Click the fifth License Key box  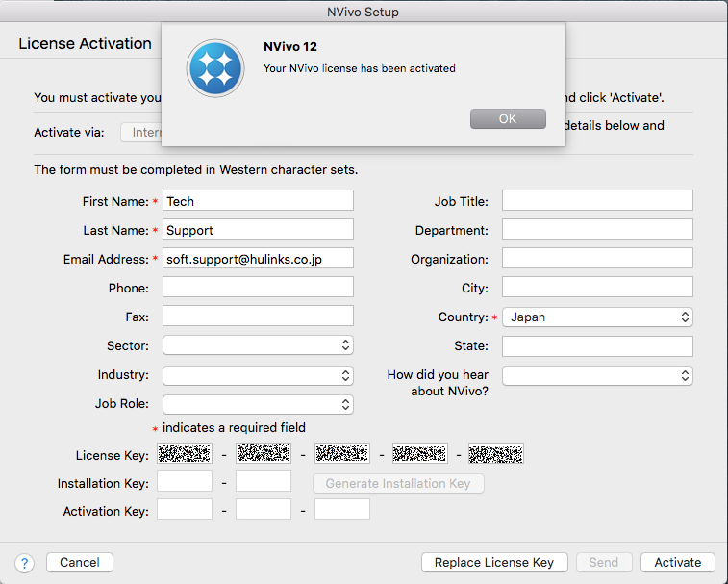[x=496, y=453]
